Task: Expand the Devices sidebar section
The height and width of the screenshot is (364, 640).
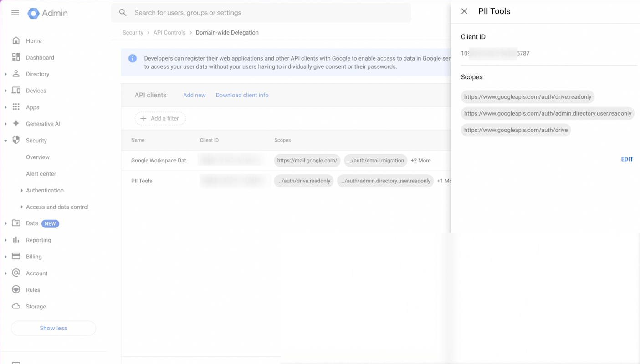Action: (x=5, y=91)
